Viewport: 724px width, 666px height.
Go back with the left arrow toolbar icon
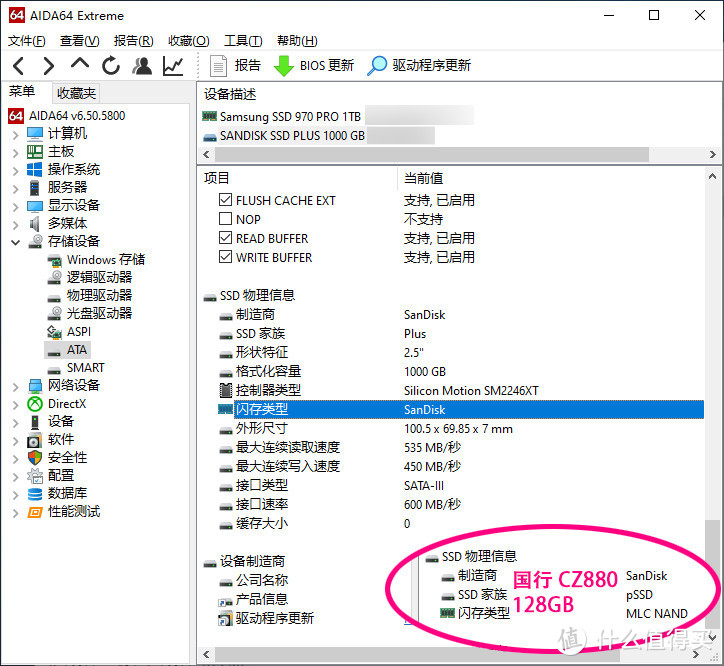click(18, 66)
